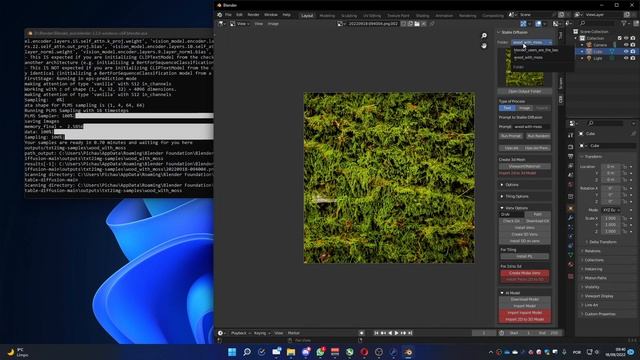Select the Object Data green triangle tab
Viewport: 640px width, 360px height.
pyautogui.click(x=571, y=255)
